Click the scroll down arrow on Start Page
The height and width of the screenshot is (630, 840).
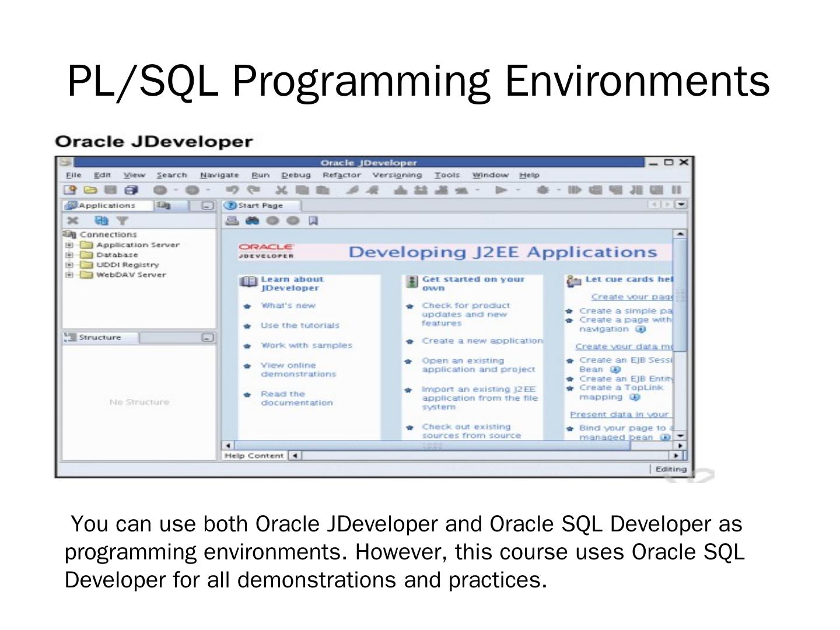point(680,436)
